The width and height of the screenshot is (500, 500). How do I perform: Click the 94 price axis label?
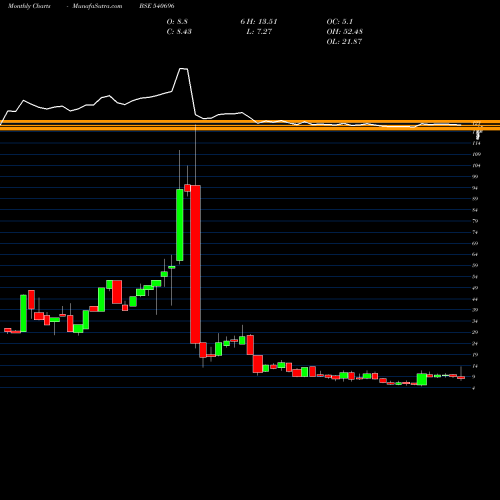[x=475, y=188]
